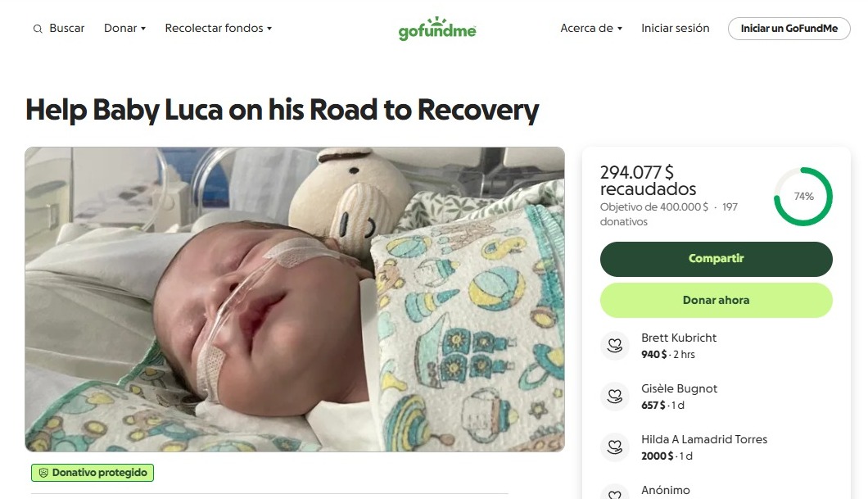Image resolution: width=868 pixels, height=499 pixels.
Task: Open the Acerca de dropdown
Action: [591, 28]
